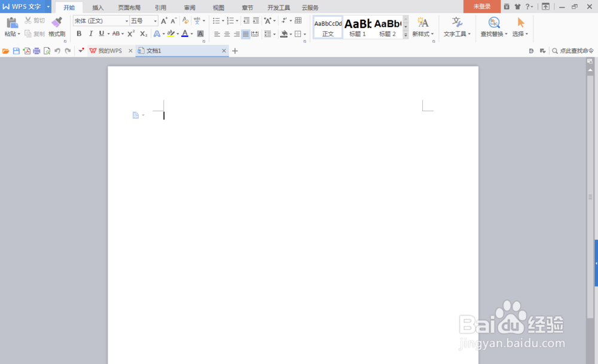This screenshot has width=598, height=364.
Task: Click the paragraph shading paint bucket
Action: pos(284,34)
